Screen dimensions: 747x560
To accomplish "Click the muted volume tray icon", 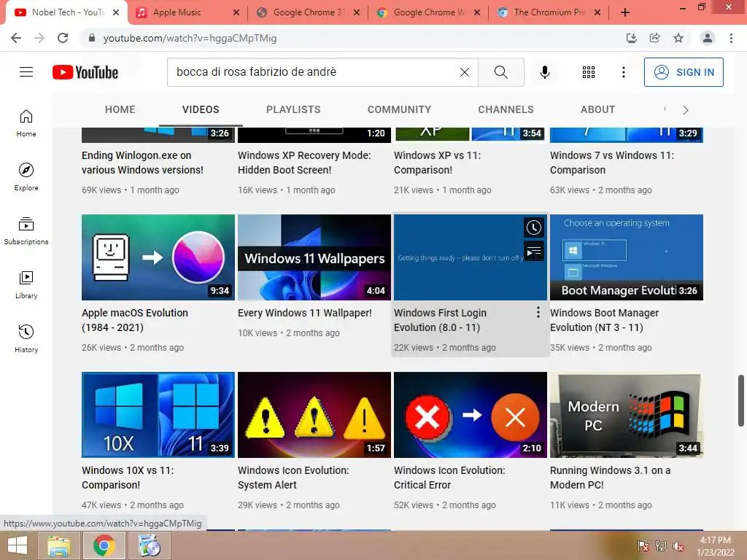I will pyautogui.click(x=678, y=546).
